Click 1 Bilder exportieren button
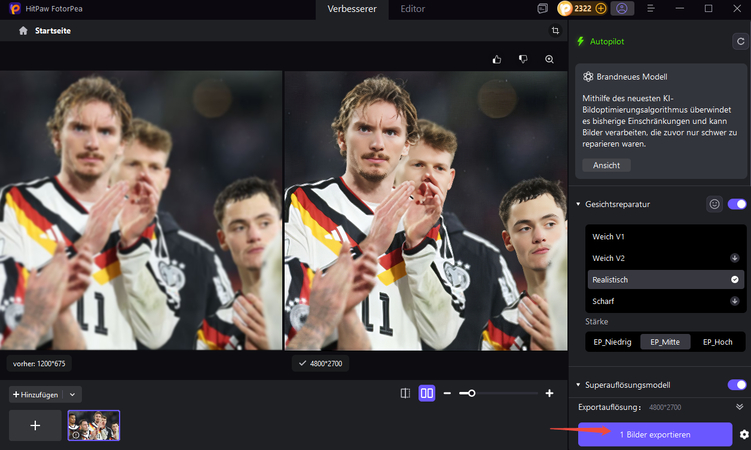Viewport: 751px width, 450px height. 655,434
